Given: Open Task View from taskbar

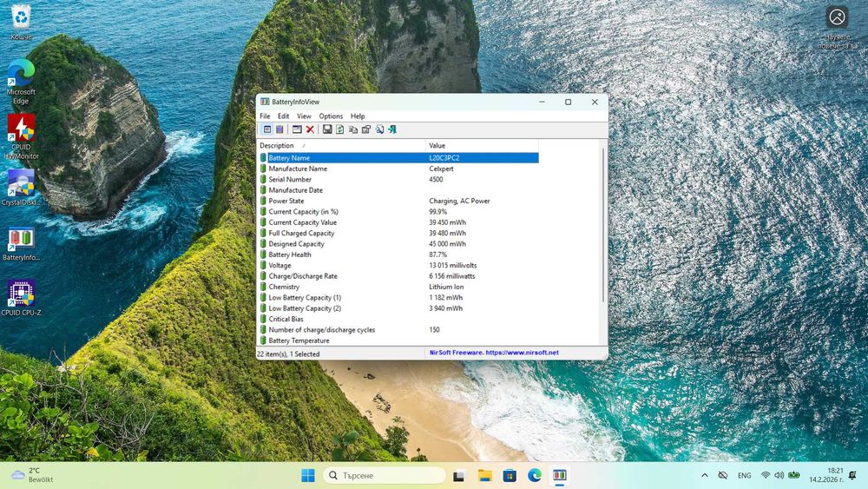Looking at the screenshot, I should (x=458, y=475).
